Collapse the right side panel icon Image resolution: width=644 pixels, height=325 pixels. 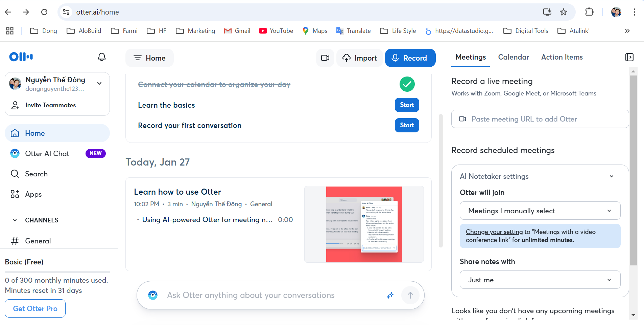(629, 57)
